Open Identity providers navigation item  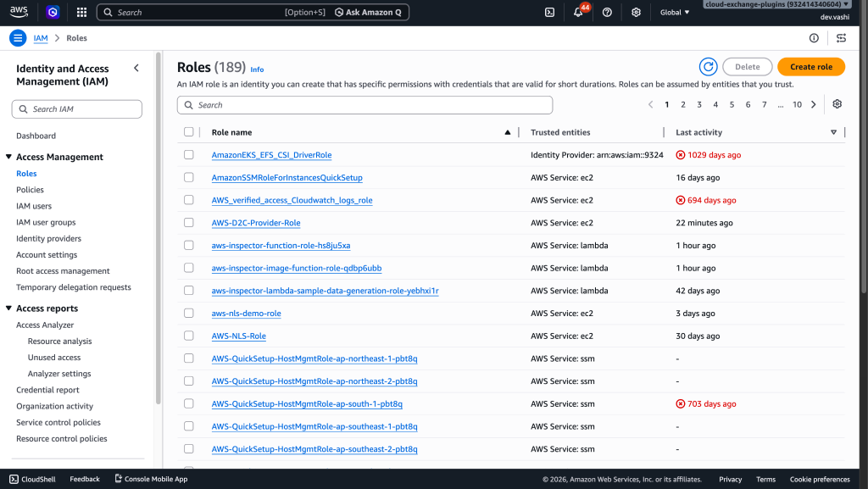(48, 238)
